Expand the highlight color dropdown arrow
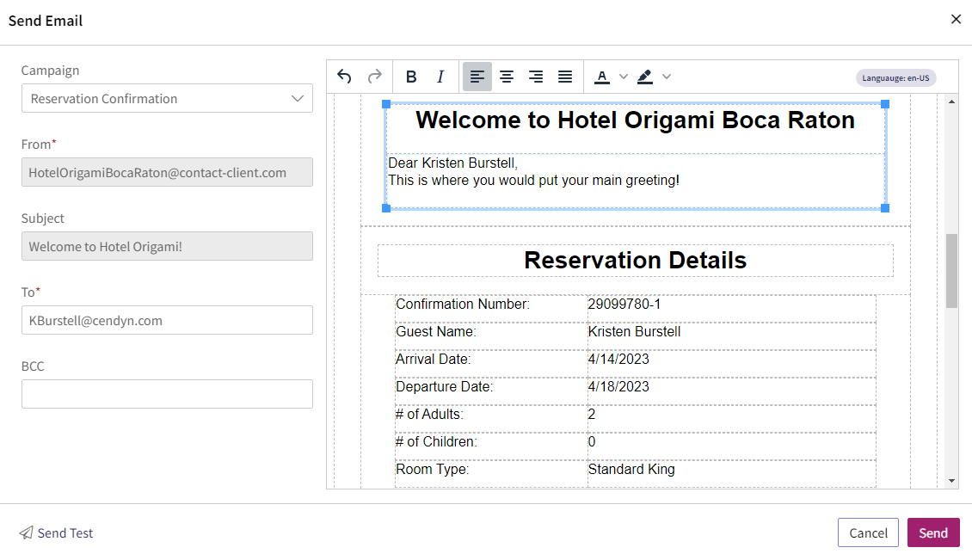This screenshot has height=560, width=972. pos(667,77)
